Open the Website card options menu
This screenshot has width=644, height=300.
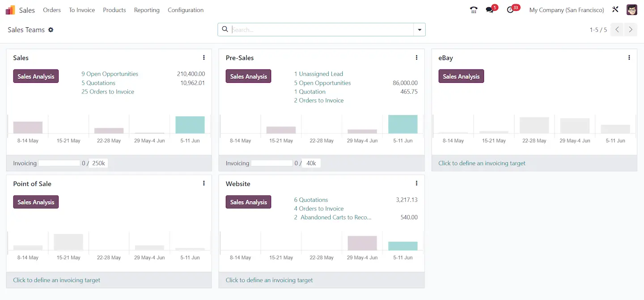pyautogui.click(x=416, y=184)
